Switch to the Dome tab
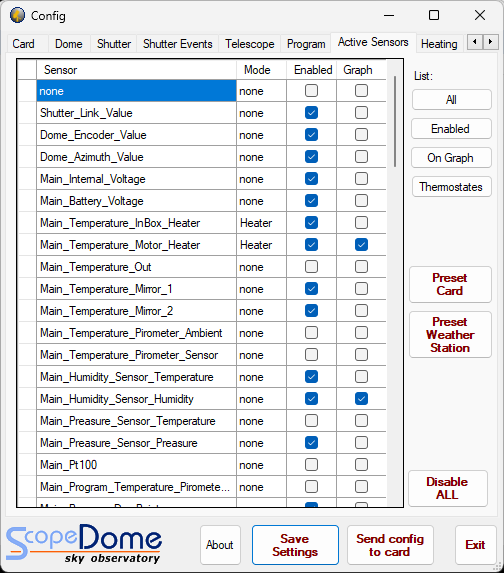Screen dimensions: 504x573 [69, 44]
